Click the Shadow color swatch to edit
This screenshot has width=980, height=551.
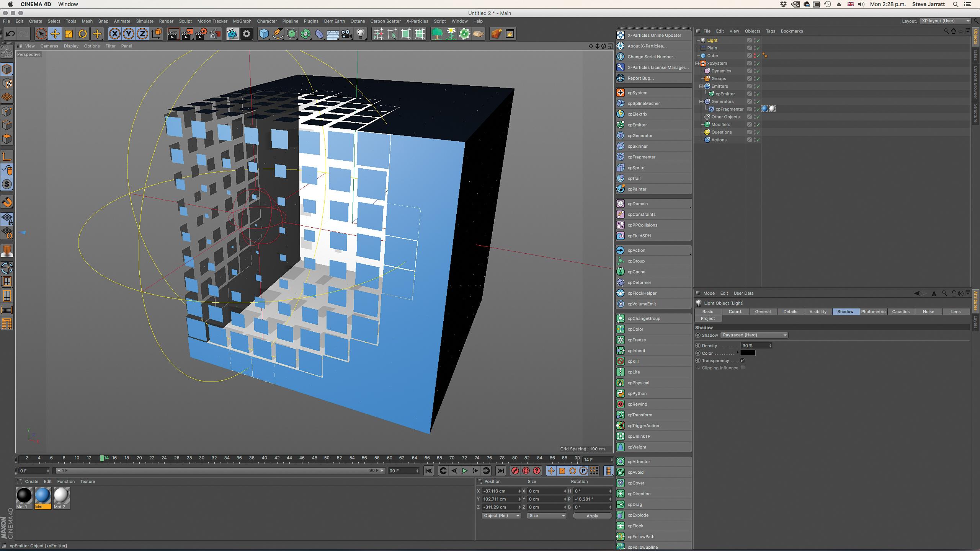point(748,352)
